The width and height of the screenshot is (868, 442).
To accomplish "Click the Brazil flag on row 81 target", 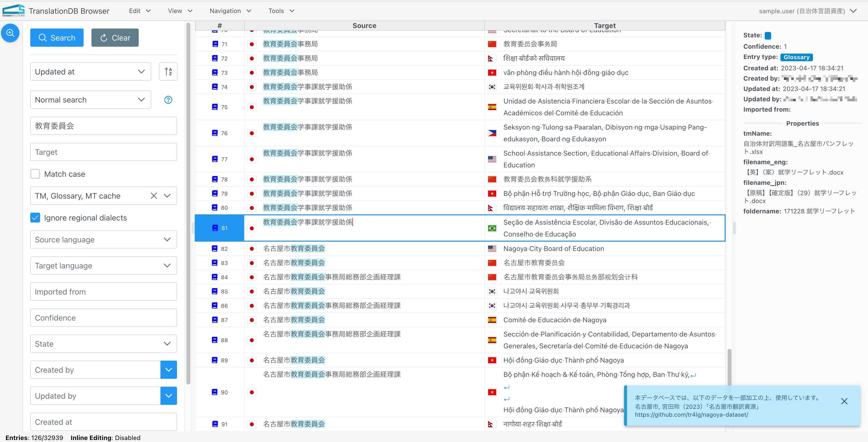I will (492, 228).
